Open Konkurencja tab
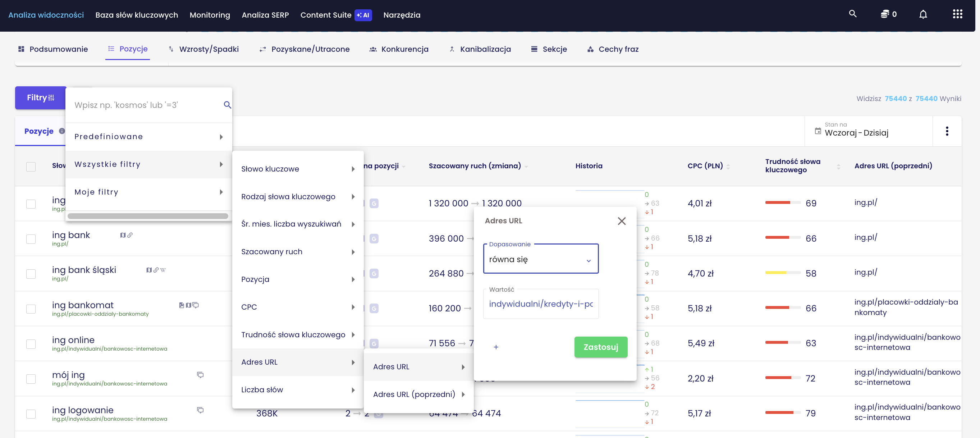Image resolution: width=980 pixels, height=438 pixels. pos(399,49)
